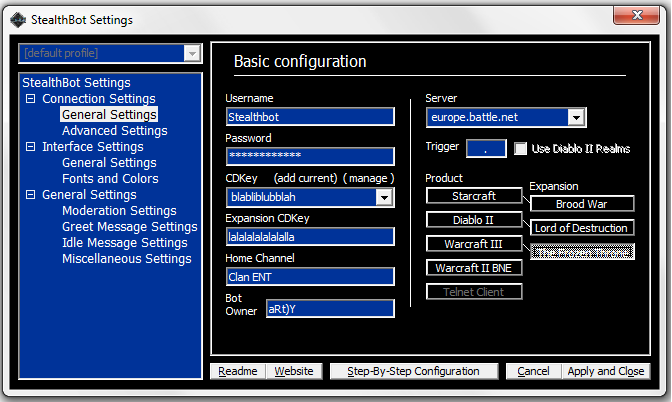Go to Moderation Settings
This screenshot has height=402, width=672.
[x=119, y=211]
